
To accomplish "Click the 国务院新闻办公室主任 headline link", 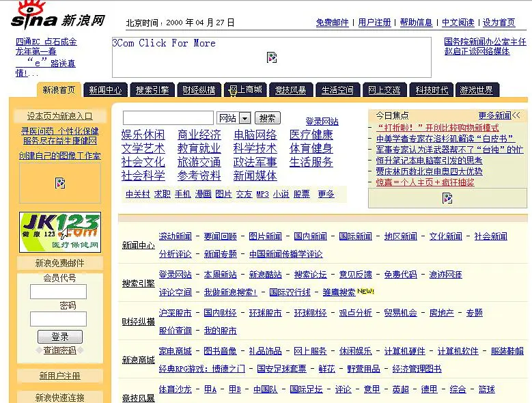I will point(485,42).
